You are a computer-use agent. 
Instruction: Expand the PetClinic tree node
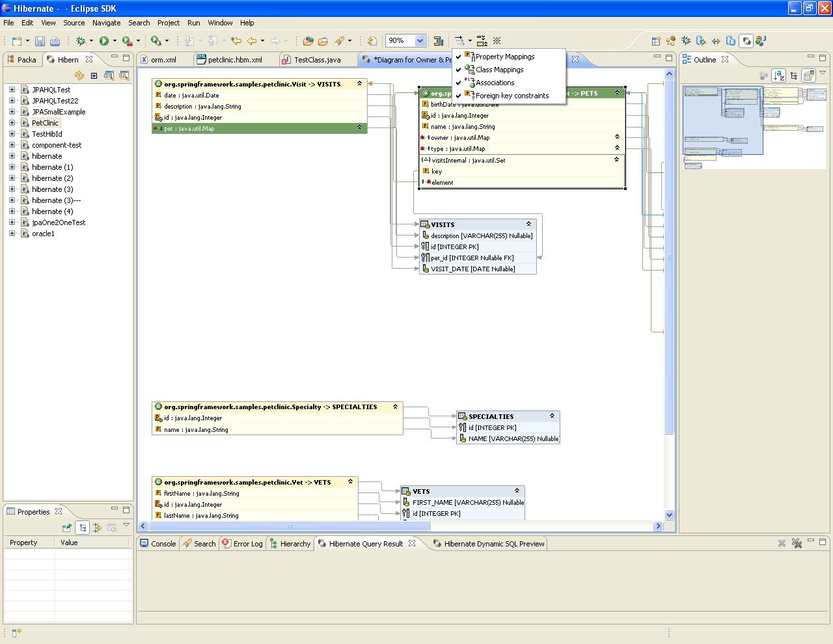[x=12, y=123]
